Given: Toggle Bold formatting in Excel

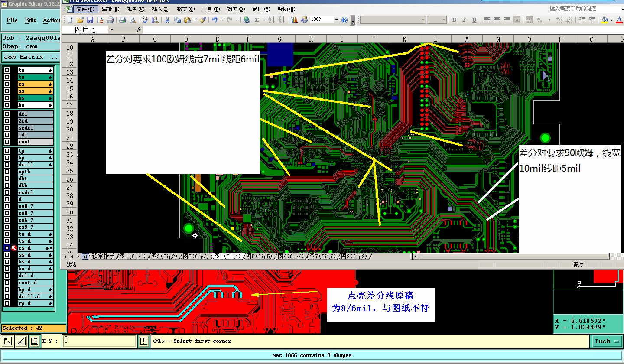Looking at the screenshot, I should click(454, 20).
